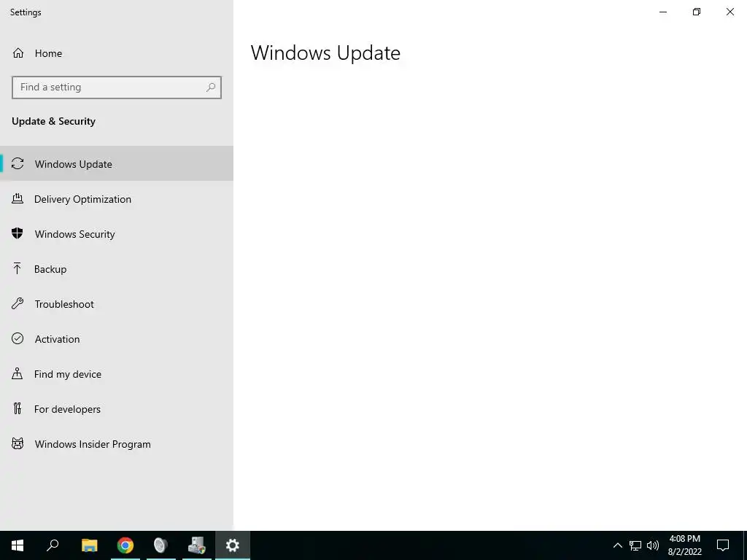This screenshot has height=560, width=747.
Task: Open the Troubleshoot section
Action: pos(117,304)
